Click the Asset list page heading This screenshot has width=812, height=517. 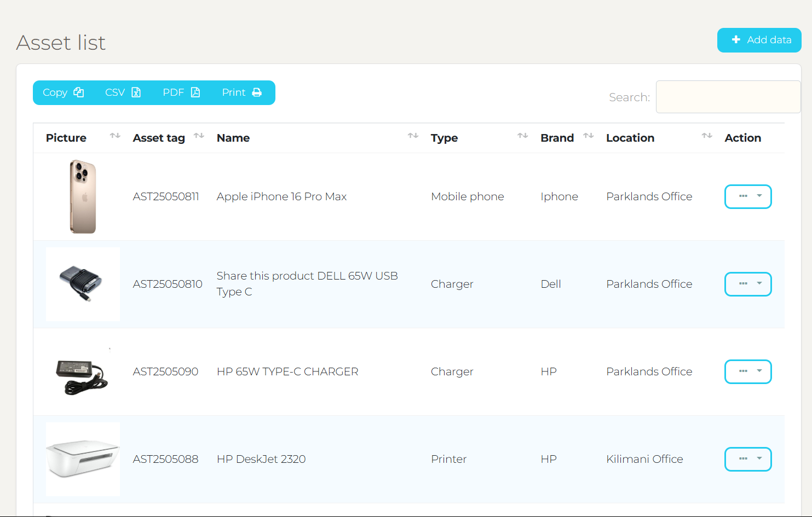[61, 43]
